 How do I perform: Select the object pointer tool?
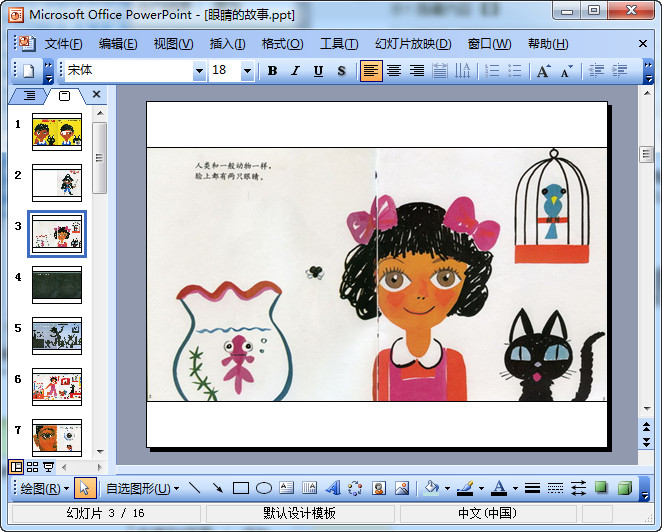pos(85,489)
